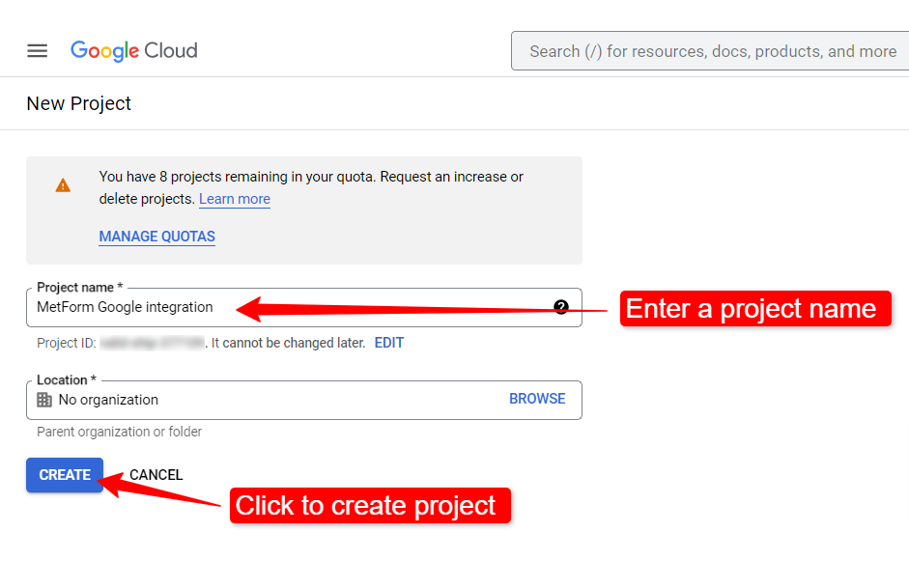Open the project name help icon
Image resolution: width=909 pixels, height=588 pixels.
point(560,307)
